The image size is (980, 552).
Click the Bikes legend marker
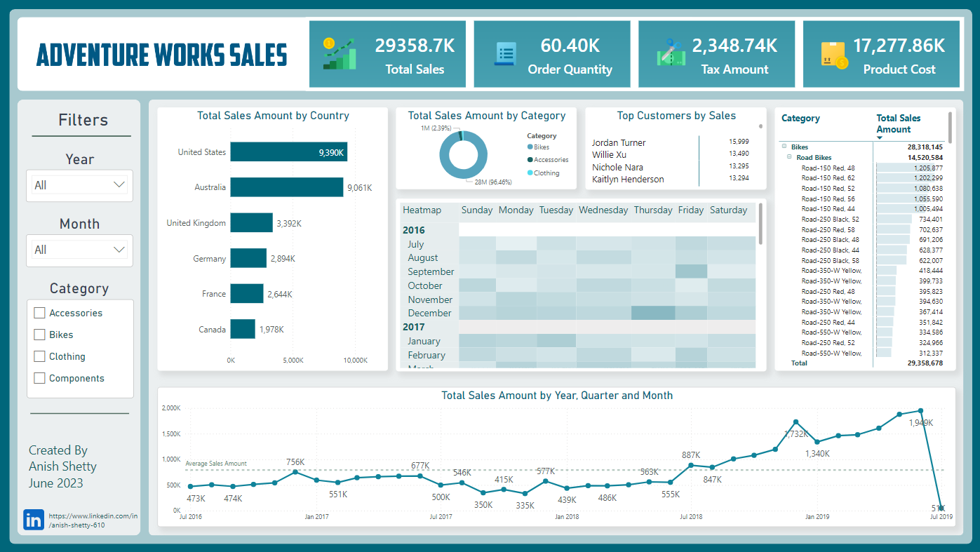tap(530, 147)
